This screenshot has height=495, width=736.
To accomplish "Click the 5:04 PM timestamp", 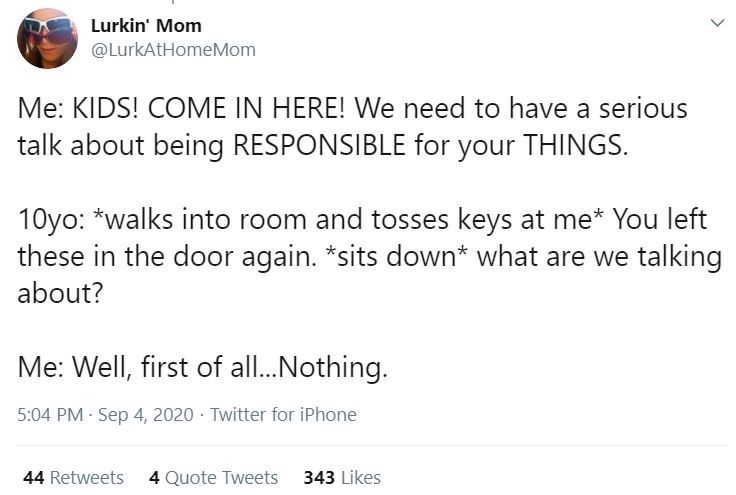I will coord(51,414).
